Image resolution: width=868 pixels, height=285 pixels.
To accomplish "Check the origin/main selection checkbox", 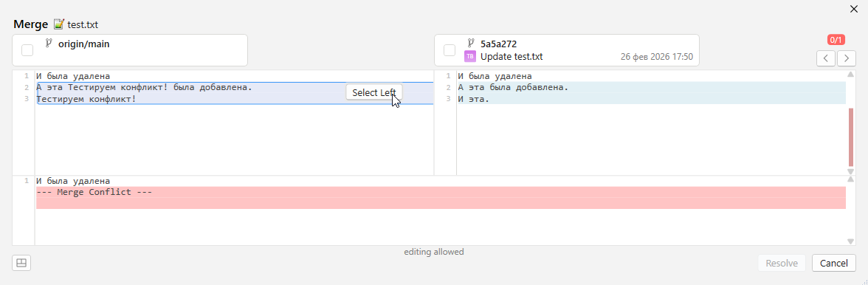I will 27,50.
